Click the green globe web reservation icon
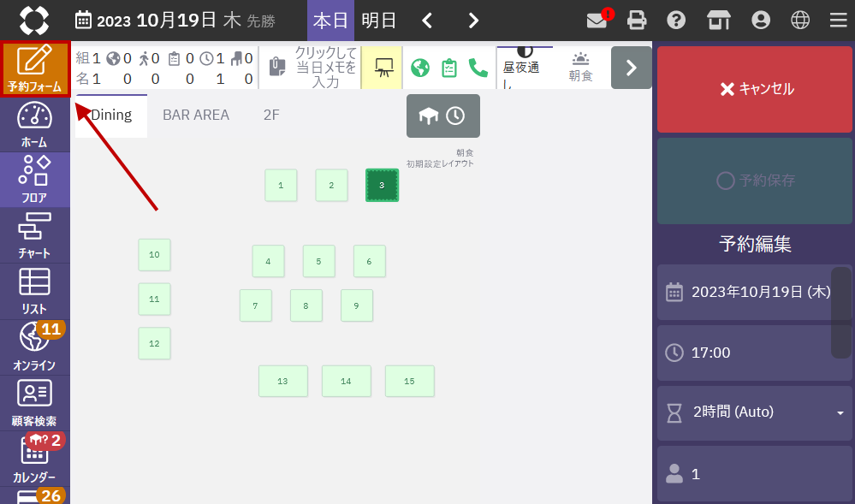 click(420, 68)
